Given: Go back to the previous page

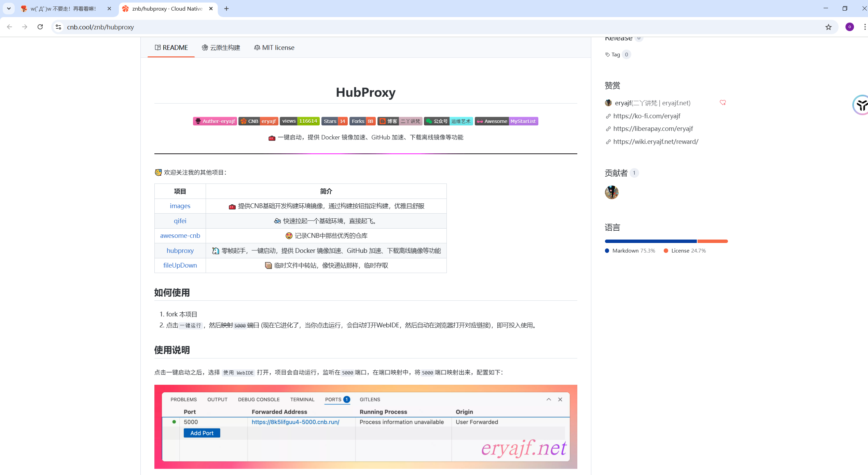Looking at the screenshot, I should click(x=10, y=27).
